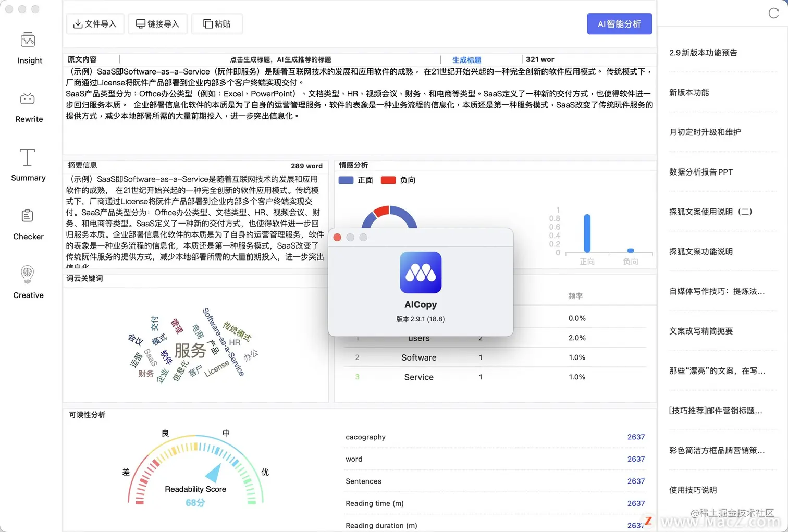788x532 pixels.
Task: Click the 正向 blue bar in chart
Action: (587, 233)
